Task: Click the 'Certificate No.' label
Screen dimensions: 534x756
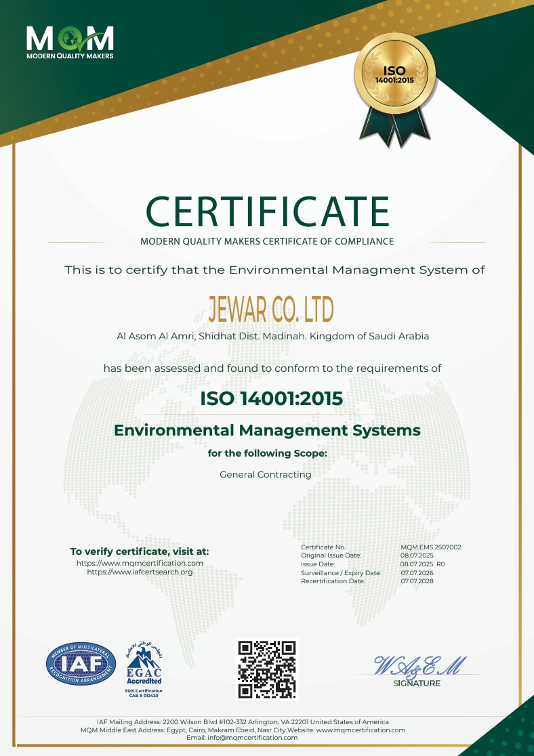Action: [x=323, y=547]
